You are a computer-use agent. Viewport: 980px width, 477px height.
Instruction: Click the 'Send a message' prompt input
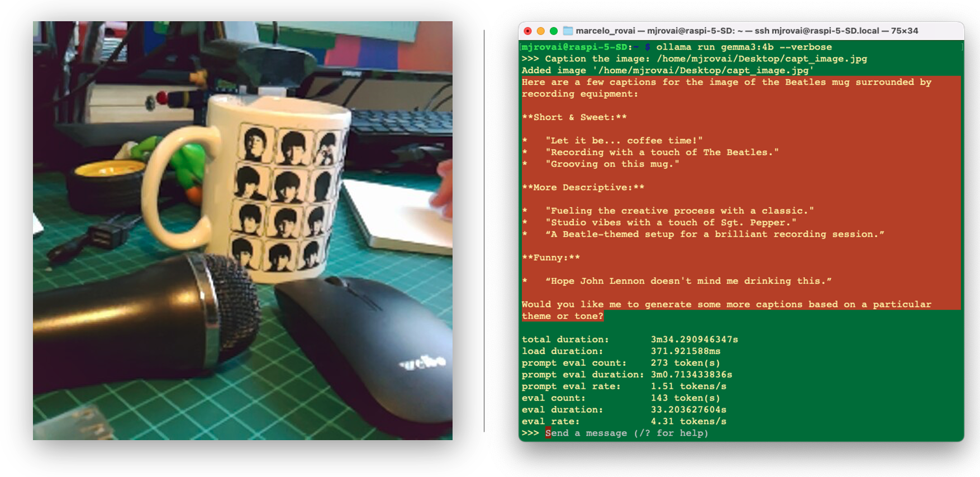[x=626, y=433]
